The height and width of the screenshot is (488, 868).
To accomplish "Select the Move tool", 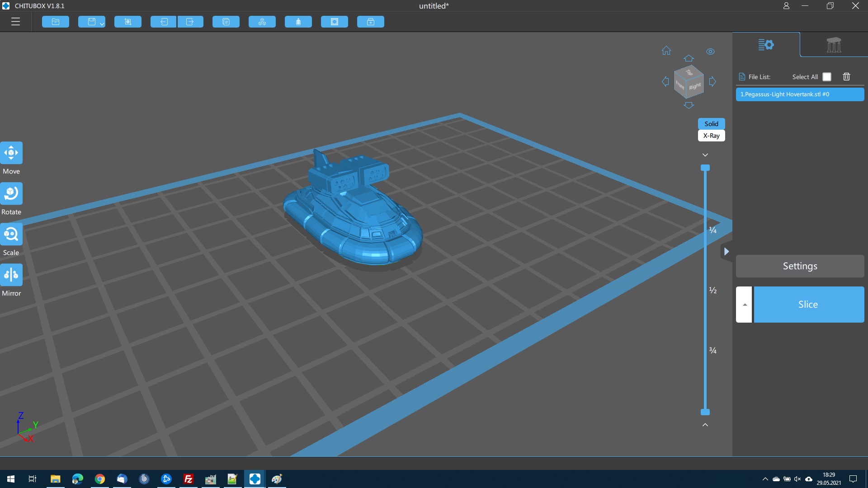I will [x=11, y=153].
